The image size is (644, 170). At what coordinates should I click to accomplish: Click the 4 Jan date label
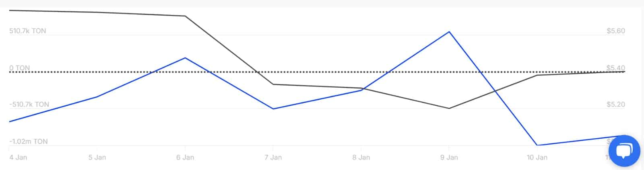coord(18,158)
